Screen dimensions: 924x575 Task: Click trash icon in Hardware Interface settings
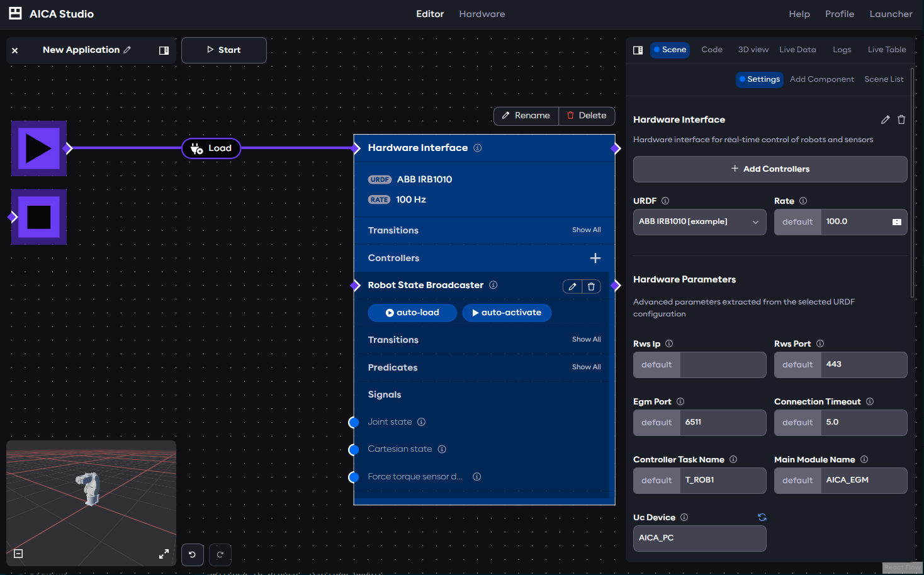901,120
